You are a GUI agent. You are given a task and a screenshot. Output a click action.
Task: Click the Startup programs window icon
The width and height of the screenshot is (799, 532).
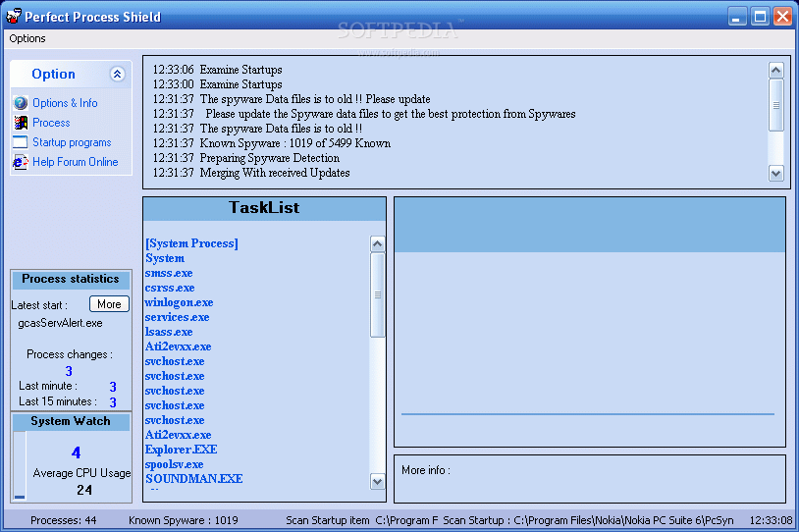click(21, 142)
